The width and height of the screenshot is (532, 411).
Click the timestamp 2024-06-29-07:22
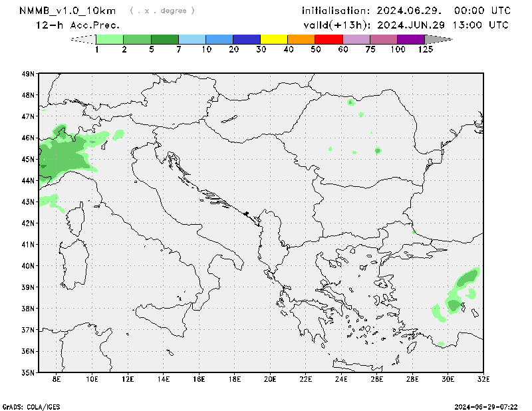491,406
